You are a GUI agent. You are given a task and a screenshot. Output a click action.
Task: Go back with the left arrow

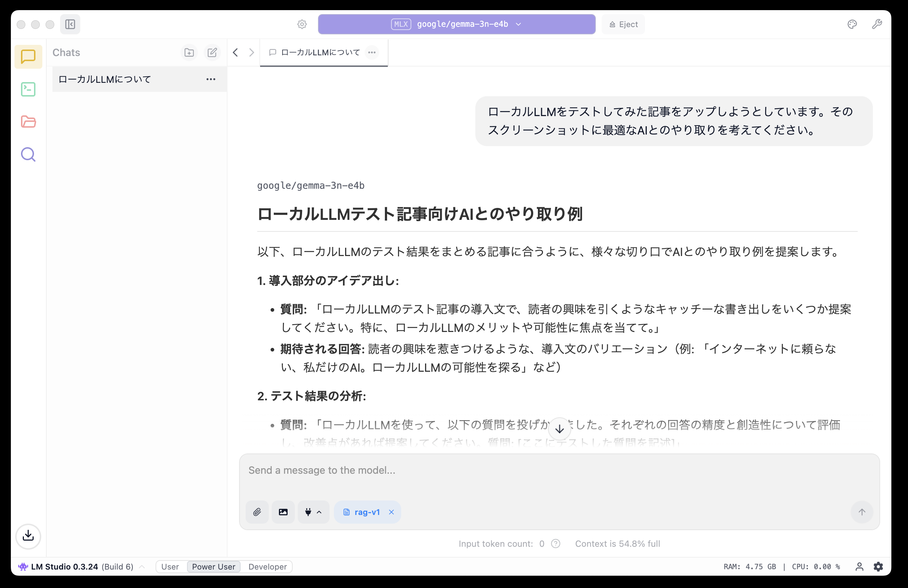pos(236,53)
